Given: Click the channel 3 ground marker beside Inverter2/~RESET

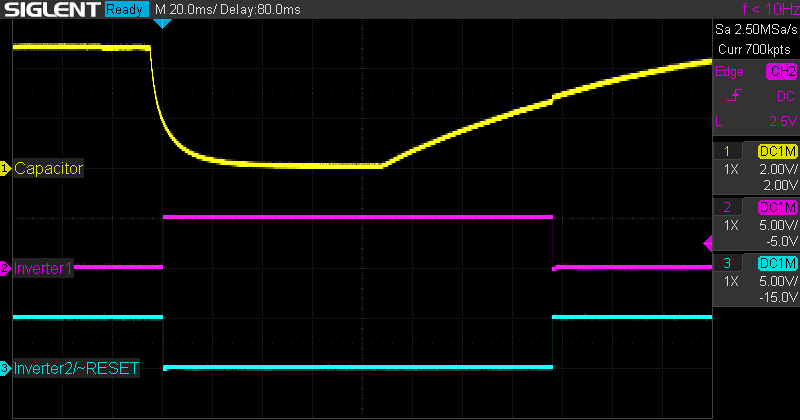Looking at the screenshot, I should click(x=5, y=369).
